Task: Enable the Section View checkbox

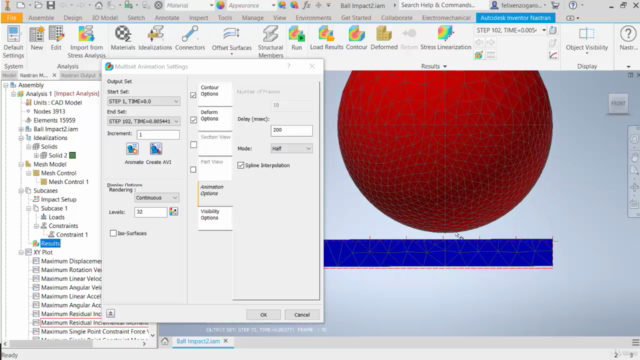Action: [x=193, y=145]
